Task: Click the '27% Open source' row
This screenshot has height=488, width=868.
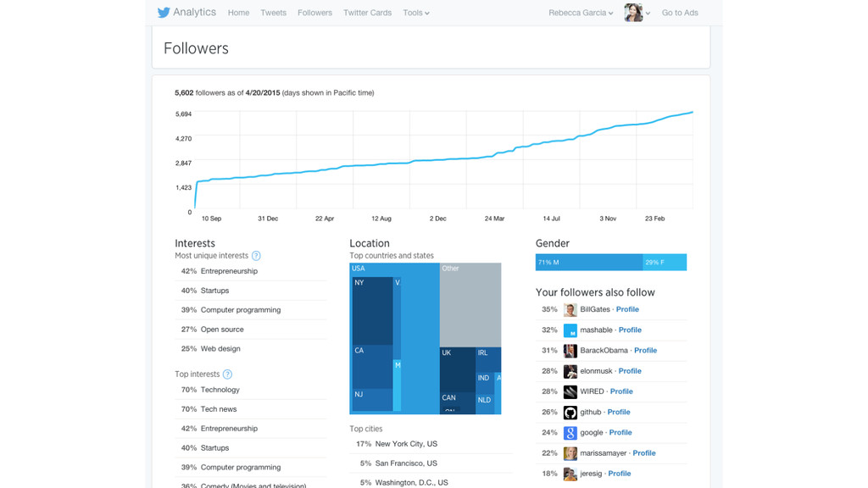Action: click(x=250, y=330)
